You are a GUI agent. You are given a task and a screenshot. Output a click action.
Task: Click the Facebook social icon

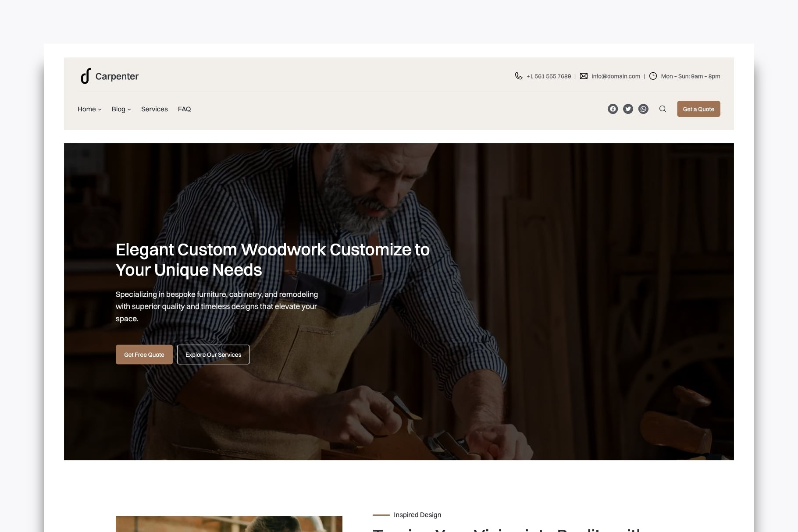pos(613,109)
